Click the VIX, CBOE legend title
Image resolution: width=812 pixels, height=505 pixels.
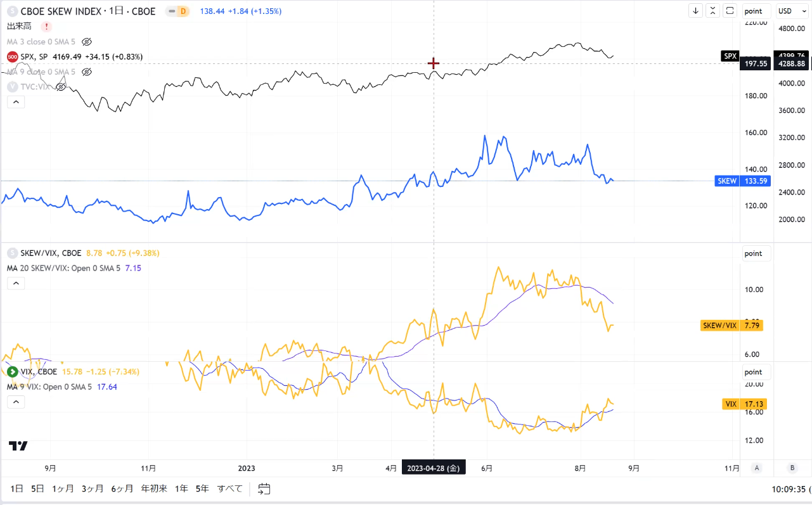[x=39, y=371]
